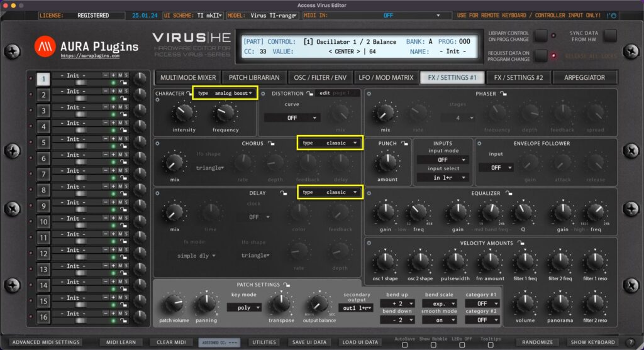Screen dimensions: 644x350
Task: Click the Velocity Amounts lock icon
Action: (521, 243)
